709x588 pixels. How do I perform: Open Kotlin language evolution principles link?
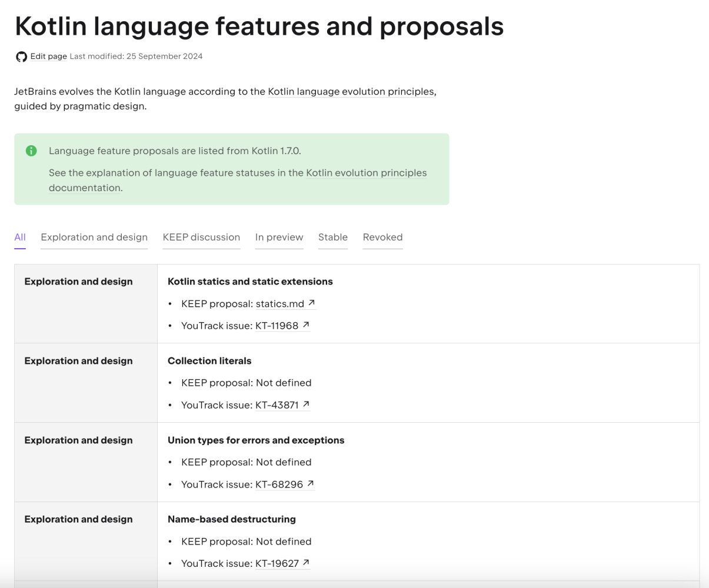pyautogui.click(x=351, y=92)
